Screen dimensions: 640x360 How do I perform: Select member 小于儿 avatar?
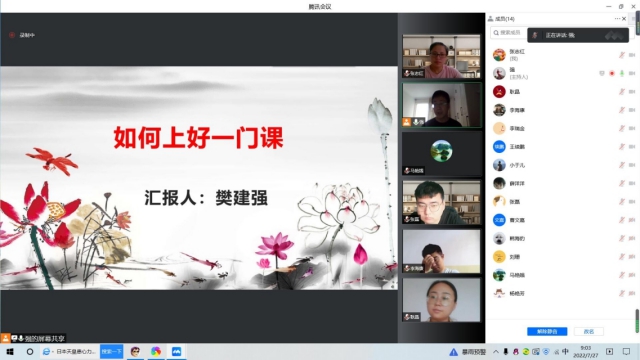(x=499, y=165)
